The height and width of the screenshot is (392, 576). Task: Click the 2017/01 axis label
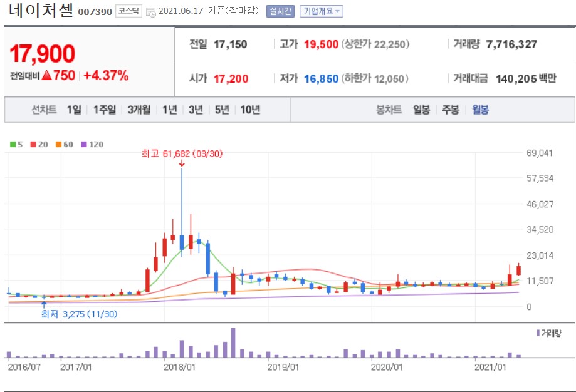point(76,367)
